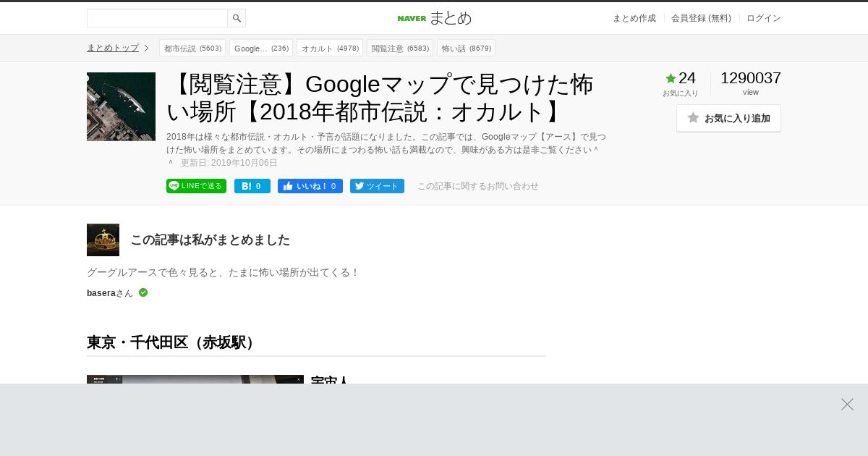Screen dimensions: 868x456
Task: Click the 更新日: 2019年10月06日 text
Action: pos(229,163)
